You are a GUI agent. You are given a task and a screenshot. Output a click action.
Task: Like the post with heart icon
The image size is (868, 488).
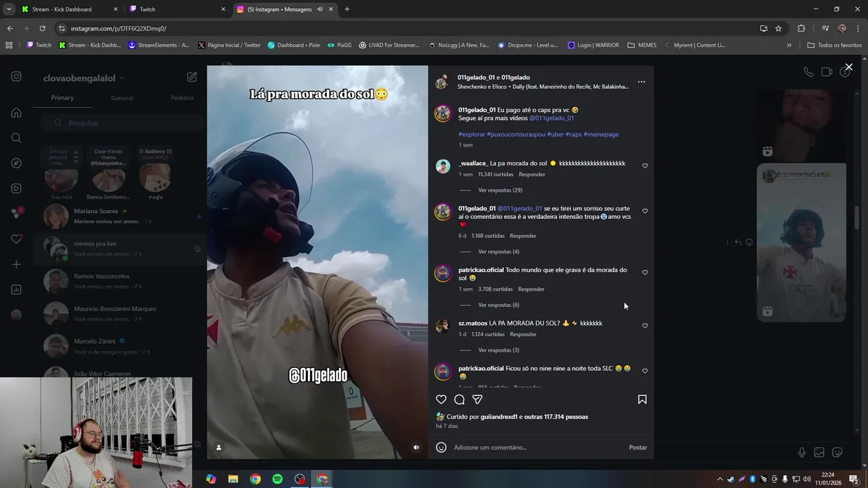pyautogui.click(x=441, y=400)
